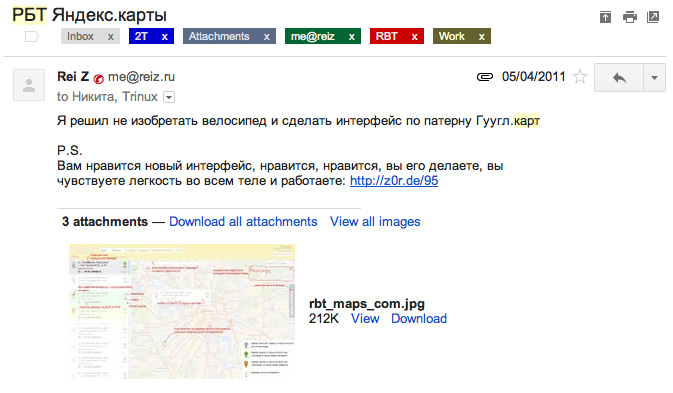Show recipient details dropdown after Trinux
The image size is (673, 393).
[169, 97]
